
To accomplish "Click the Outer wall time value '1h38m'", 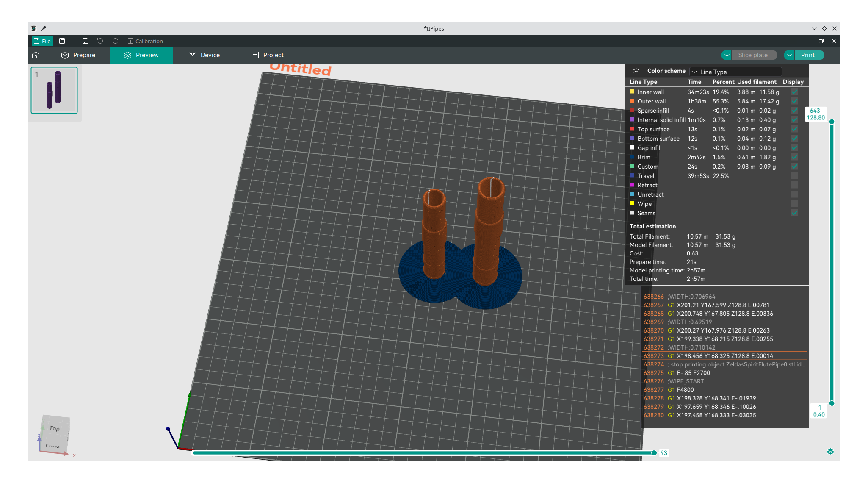I will point(697,101).
